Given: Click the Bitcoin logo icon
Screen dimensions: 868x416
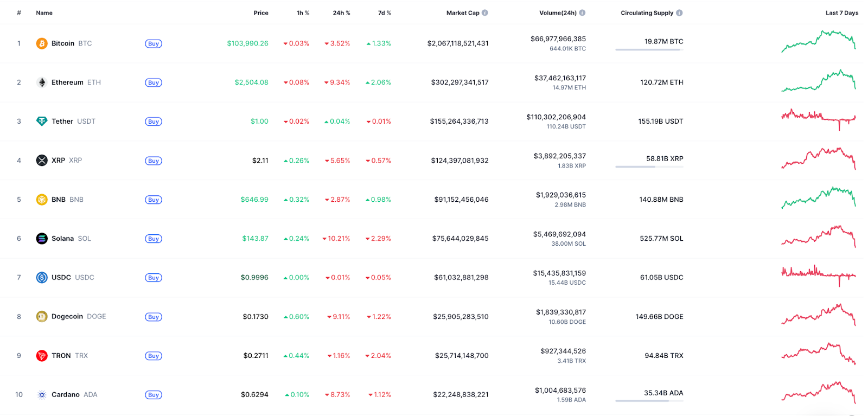Looking at the screenshot, I should [x=42, y=43].
